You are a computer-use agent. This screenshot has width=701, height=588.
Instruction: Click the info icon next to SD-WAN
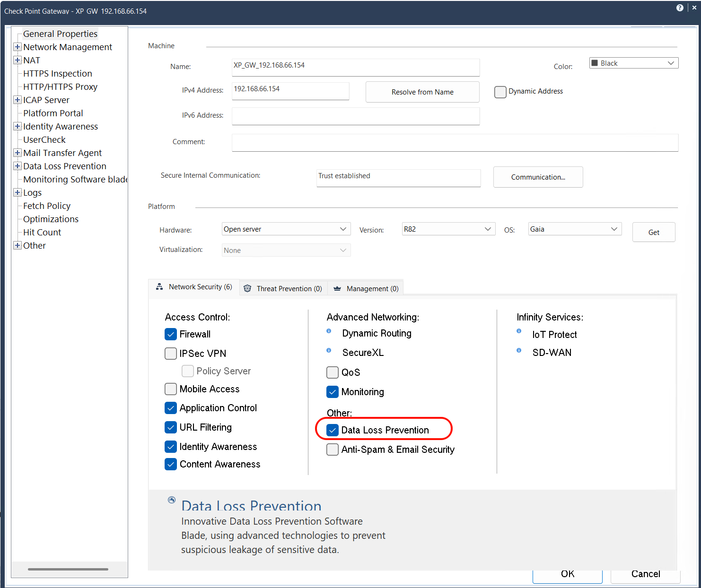519,350
